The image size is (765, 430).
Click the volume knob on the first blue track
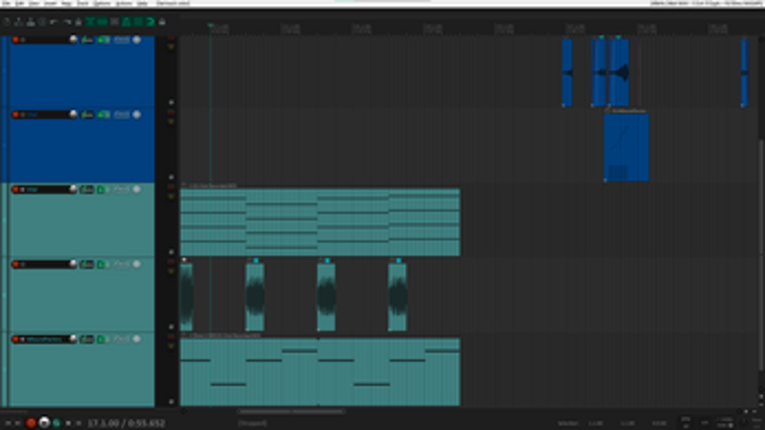tap(73, 40)
